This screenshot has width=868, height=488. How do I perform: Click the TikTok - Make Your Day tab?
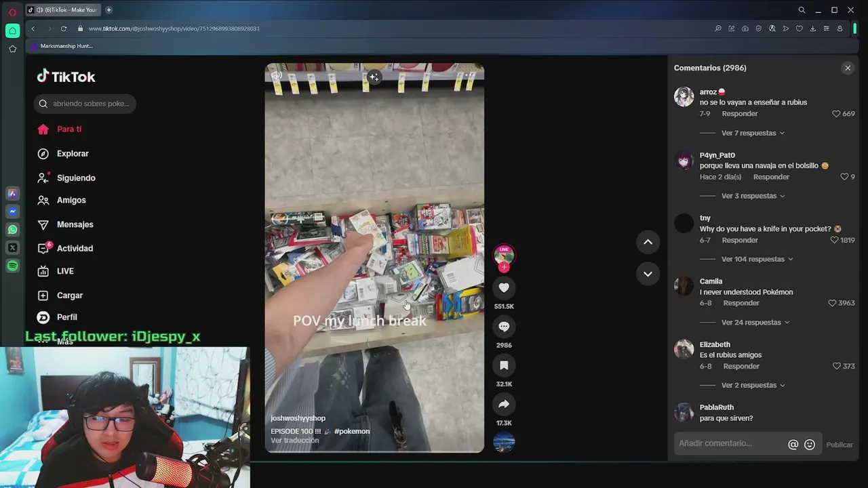click(64, 9)
